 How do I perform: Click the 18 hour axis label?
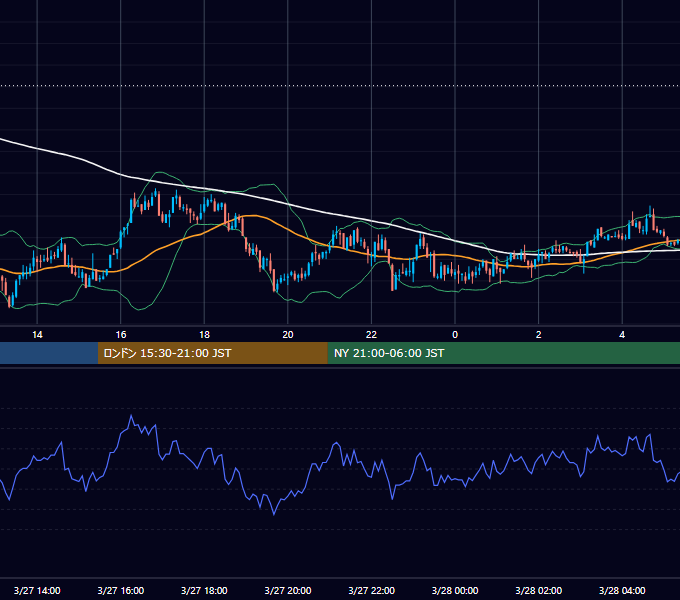204,335
